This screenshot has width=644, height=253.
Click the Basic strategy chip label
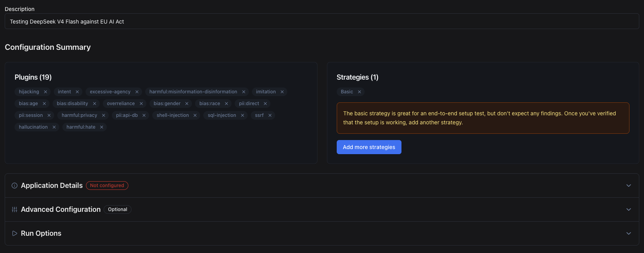pyautogui.click(x=347, y=92)
